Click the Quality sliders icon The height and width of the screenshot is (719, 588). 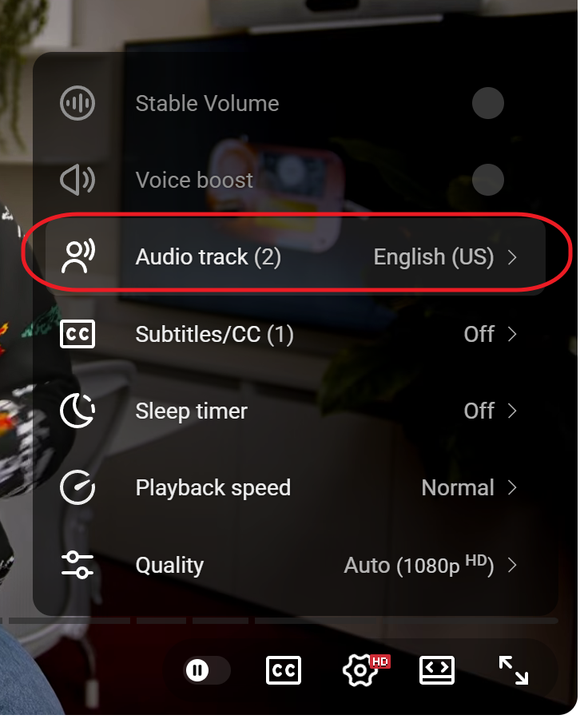pos(77,565)
